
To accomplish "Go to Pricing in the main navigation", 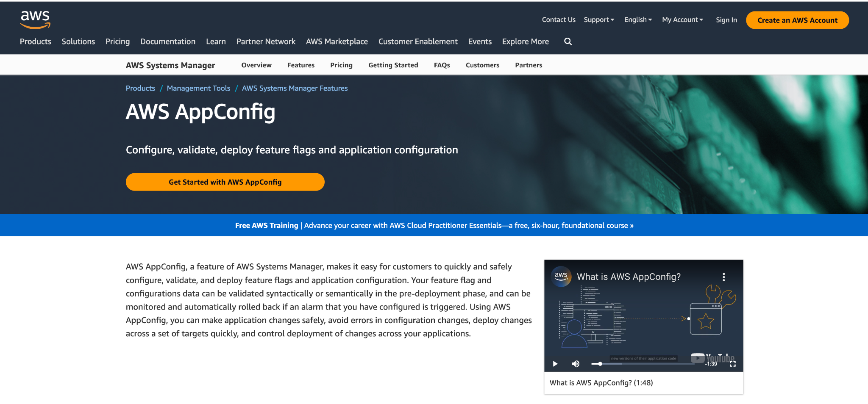I will coord(118,42).
